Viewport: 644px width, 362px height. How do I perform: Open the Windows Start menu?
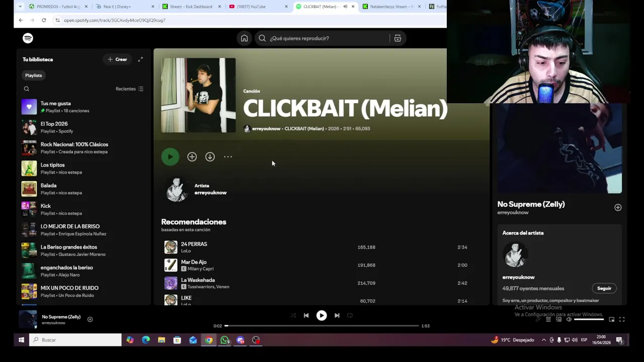tap(21, 340)
